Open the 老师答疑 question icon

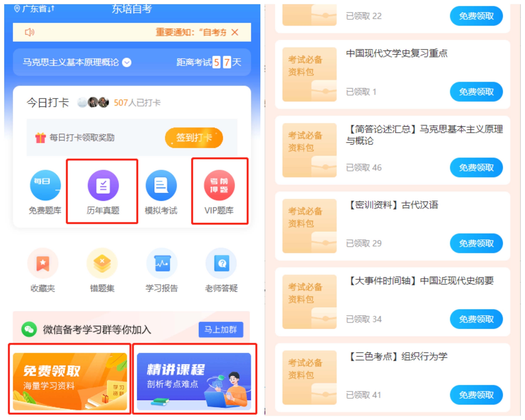click(x=221, y=263)
